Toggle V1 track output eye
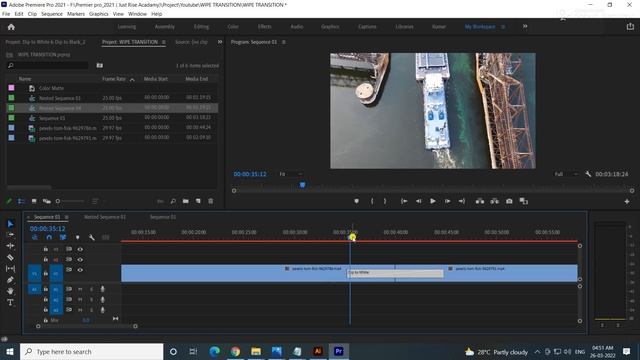Screen dimensions: 640x360 point(80,270)
